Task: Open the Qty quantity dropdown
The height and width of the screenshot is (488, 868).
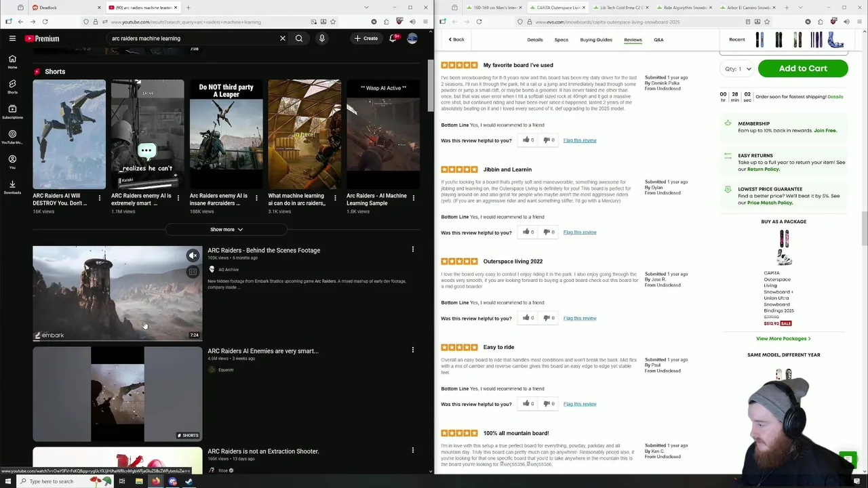Action: point(737,68)
